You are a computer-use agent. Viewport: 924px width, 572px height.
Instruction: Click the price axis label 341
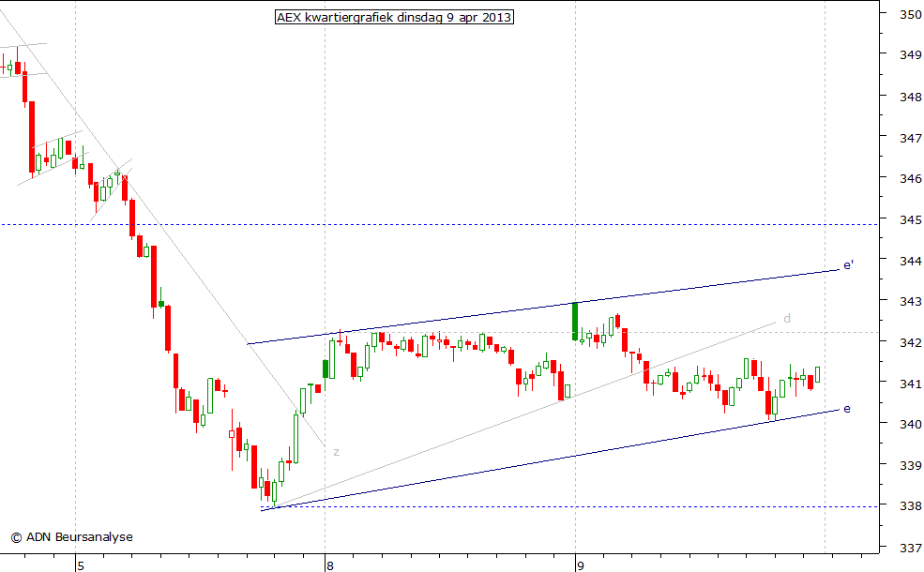[910, 384]
